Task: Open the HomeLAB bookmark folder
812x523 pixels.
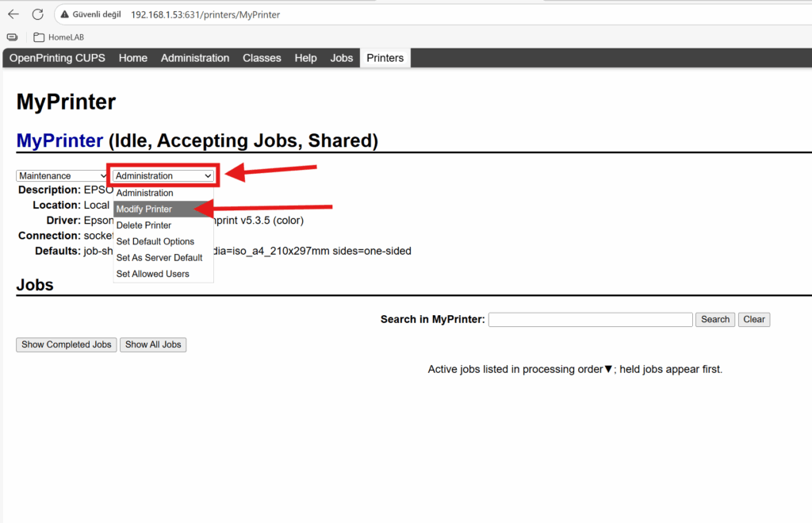Action: (59, 37)
